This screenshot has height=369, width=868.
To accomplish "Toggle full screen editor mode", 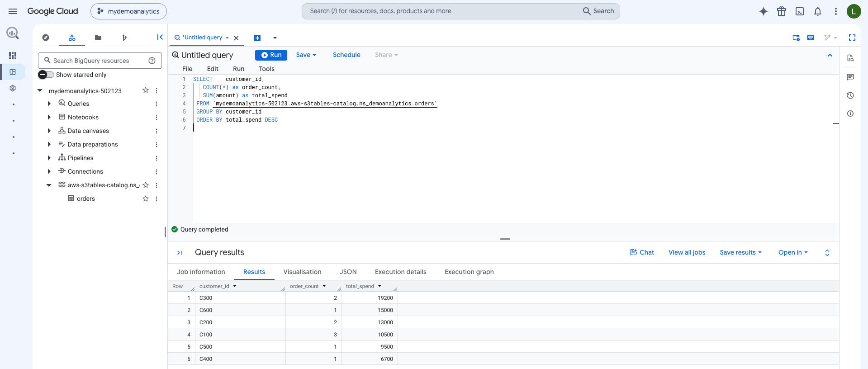I will tap(852, 38).
